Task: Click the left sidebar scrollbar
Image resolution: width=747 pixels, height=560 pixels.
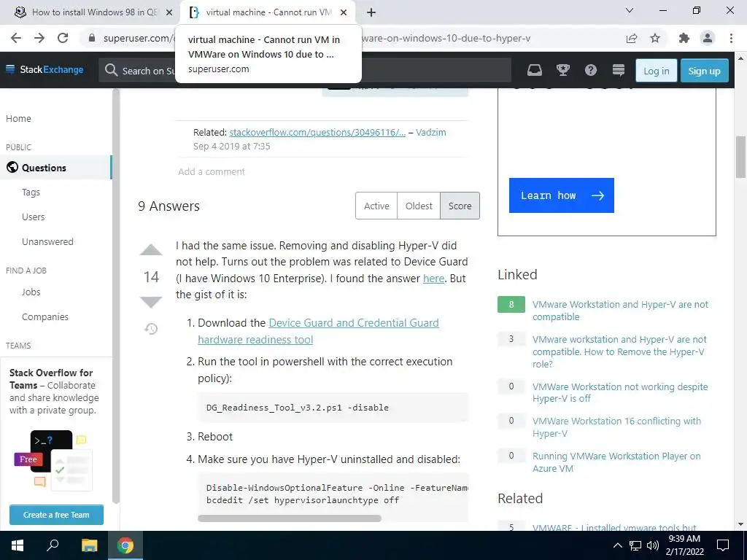Action: [x=115, y=295]
